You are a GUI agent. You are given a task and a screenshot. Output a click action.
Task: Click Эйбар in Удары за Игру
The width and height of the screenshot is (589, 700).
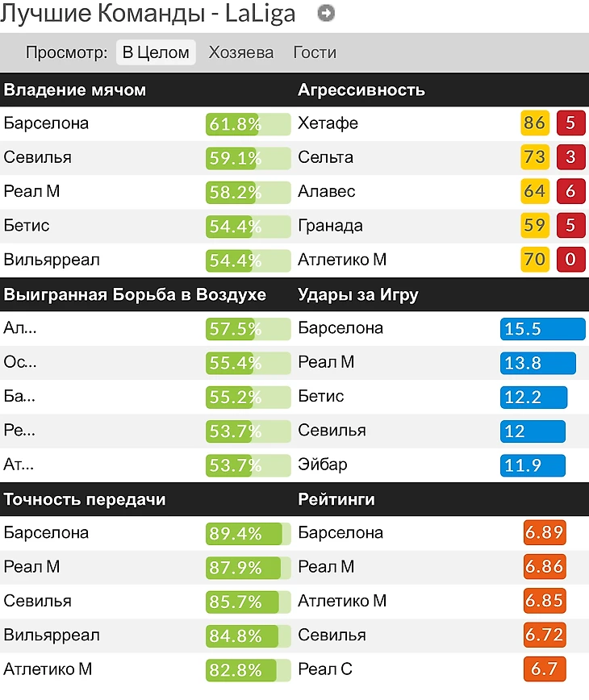click(323, 465)
